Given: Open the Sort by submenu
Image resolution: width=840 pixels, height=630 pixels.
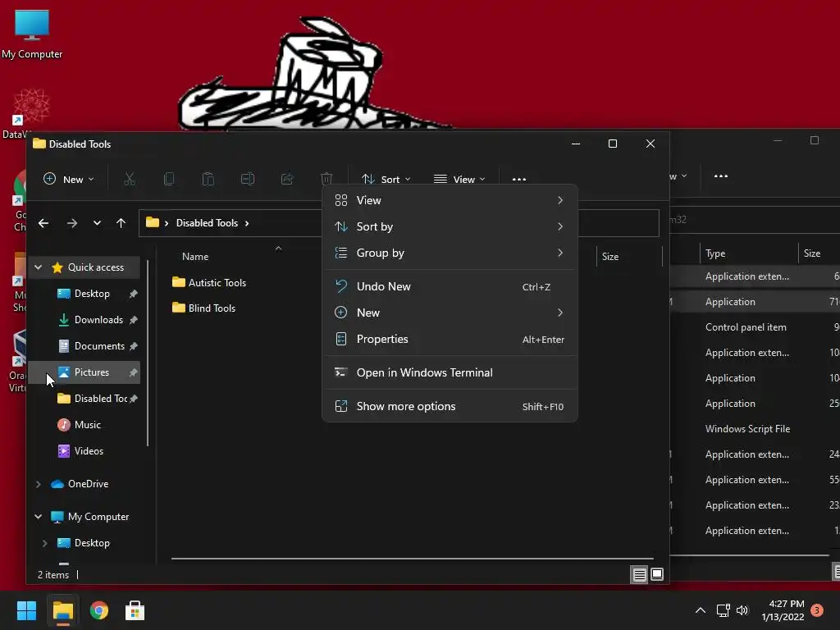Looking at the screenshot, I should coord(450,226).
